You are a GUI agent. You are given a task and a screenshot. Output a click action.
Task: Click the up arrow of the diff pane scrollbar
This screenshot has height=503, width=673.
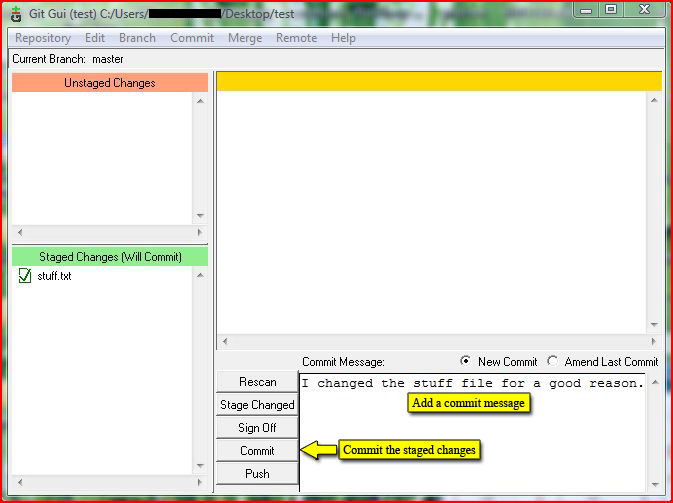654,100
